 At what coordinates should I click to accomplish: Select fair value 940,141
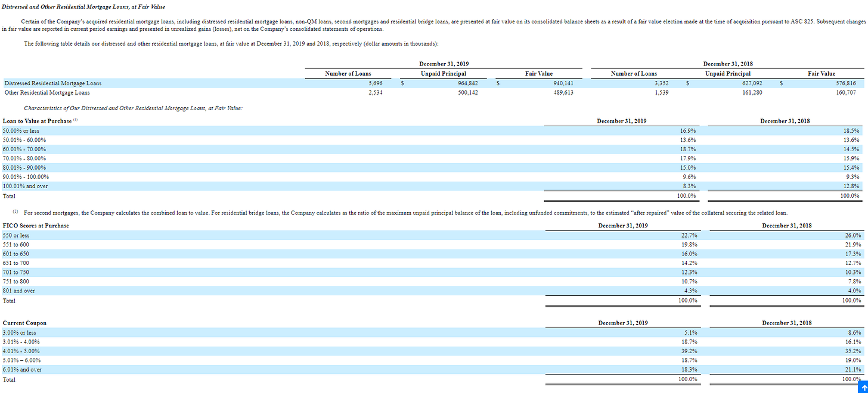point(563,83)
